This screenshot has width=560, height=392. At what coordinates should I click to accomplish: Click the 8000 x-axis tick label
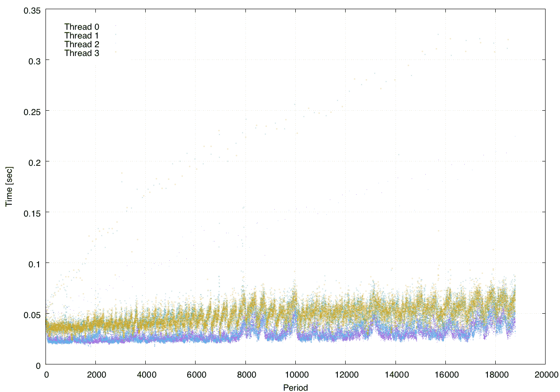pyautogui.click(x=246, y=374)
